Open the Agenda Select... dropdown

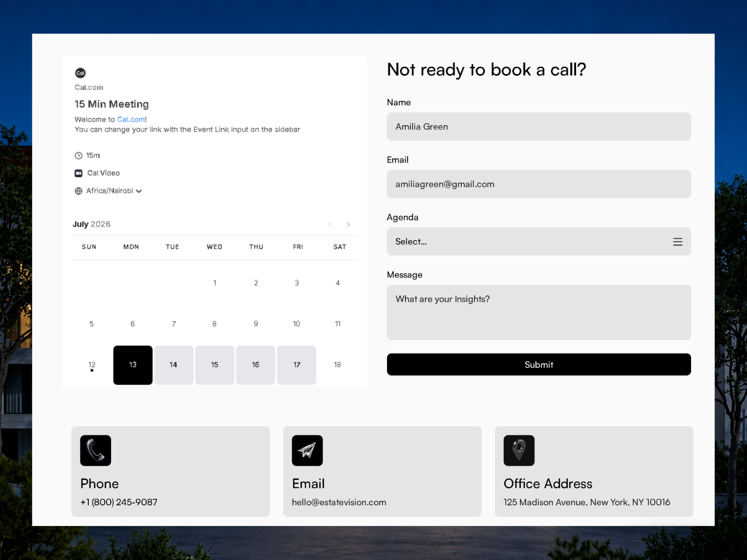pos(539,241)
